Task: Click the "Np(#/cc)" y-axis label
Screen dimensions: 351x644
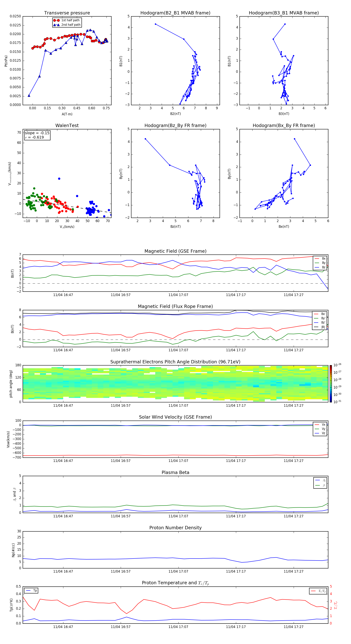Action: pos(13,550)
